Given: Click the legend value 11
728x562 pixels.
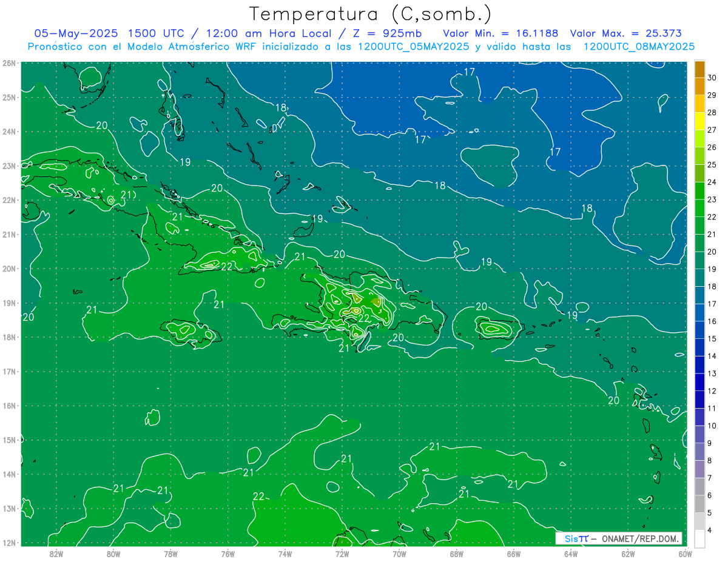Looking at the screenshot, I should pos(712,408).
